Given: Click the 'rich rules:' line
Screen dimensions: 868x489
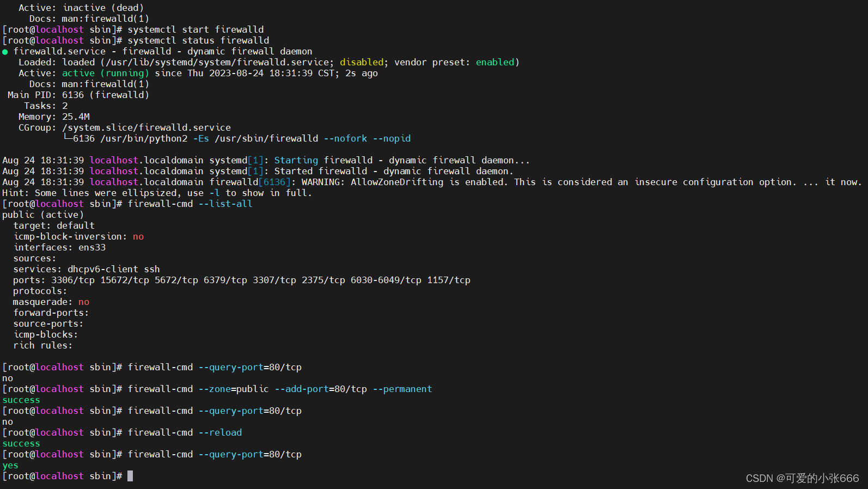Looking at the screenshot, I should coord(43,345).
